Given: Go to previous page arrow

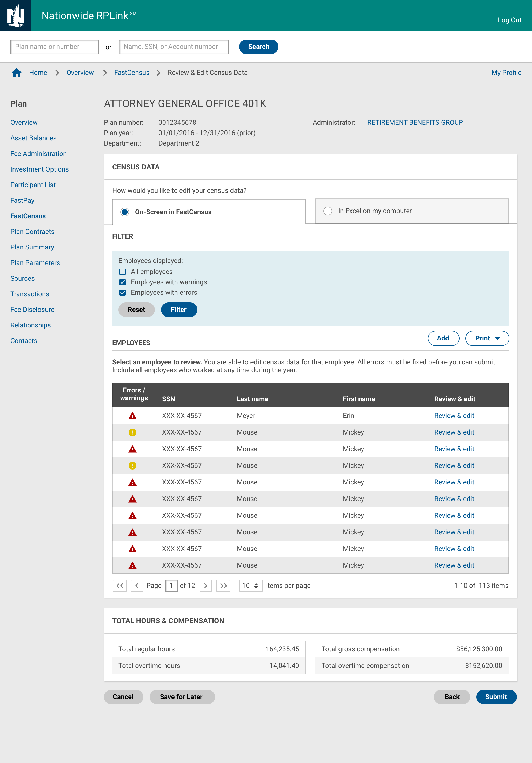Looking at the screenshot, I should point(137,586).
